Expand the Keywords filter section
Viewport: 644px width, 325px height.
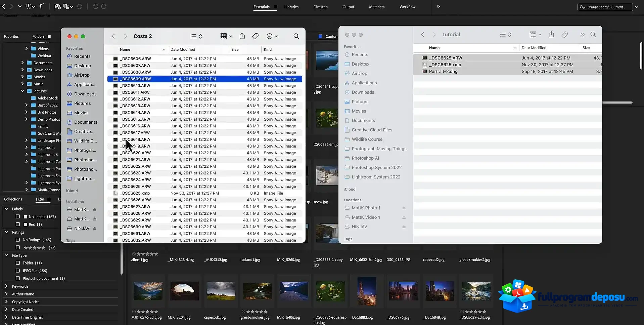tap(6, 286)
